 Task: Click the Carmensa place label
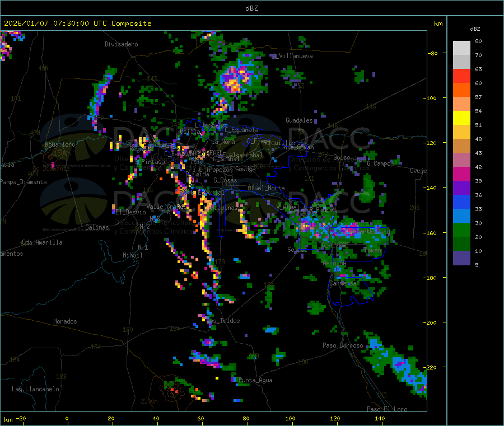tap(343, 283)
